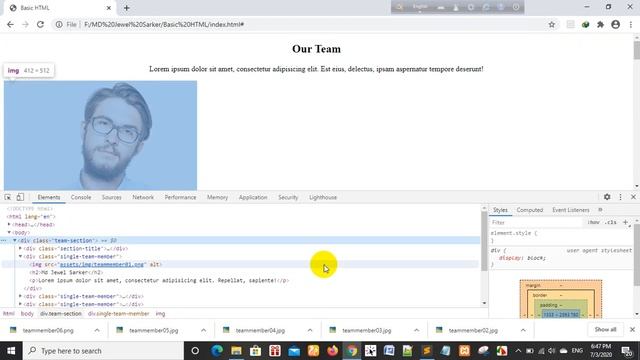Screen dimensions: 640x360
Task: Open the extensions puzzle icon
Action: tap(600, 24)
